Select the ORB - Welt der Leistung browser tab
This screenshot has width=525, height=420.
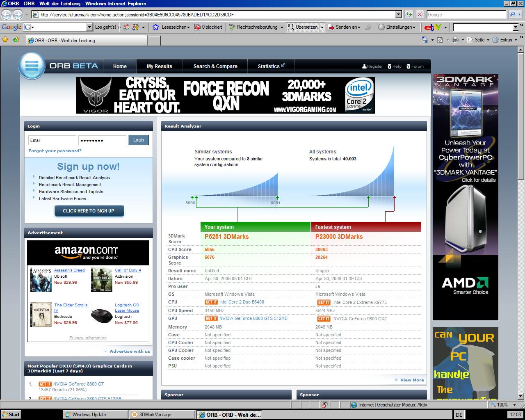[86, 40]
